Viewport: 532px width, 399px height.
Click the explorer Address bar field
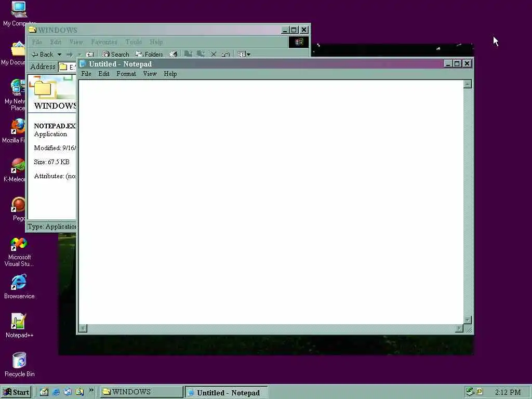[x=67, y=67]
